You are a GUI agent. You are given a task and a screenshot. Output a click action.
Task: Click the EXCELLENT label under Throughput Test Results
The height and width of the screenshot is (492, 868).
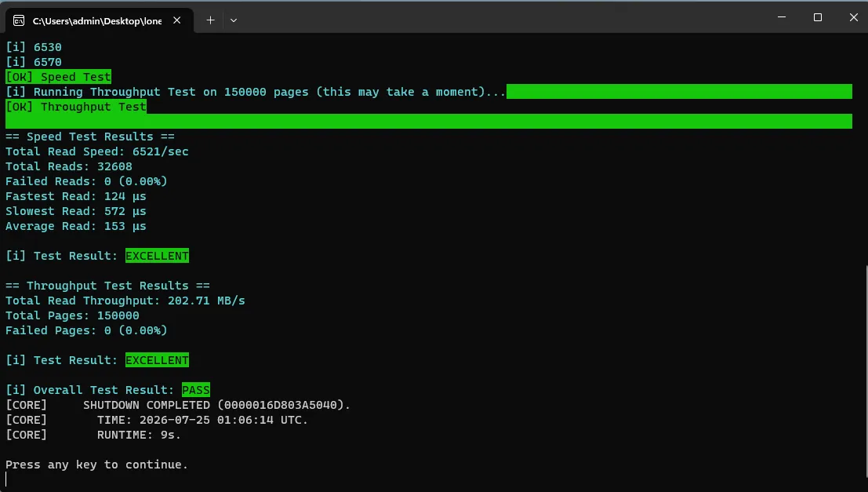click(x=158, y=360)
